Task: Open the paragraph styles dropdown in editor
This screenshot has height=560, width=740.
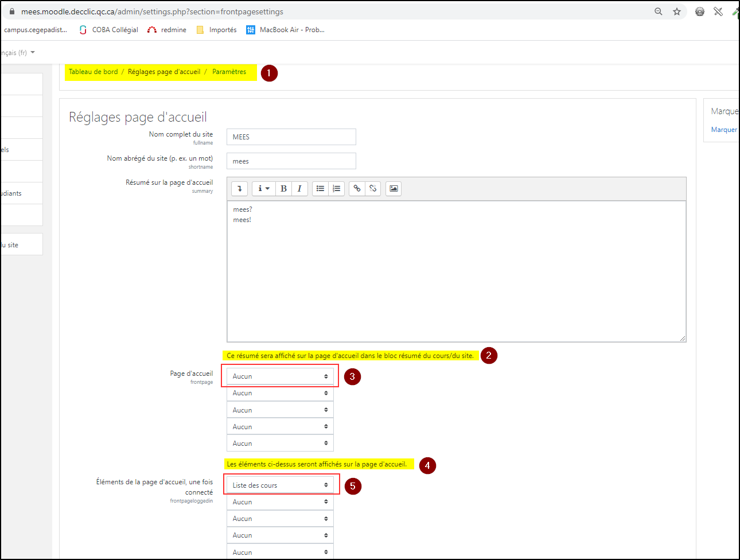Action: coord(263,189)
